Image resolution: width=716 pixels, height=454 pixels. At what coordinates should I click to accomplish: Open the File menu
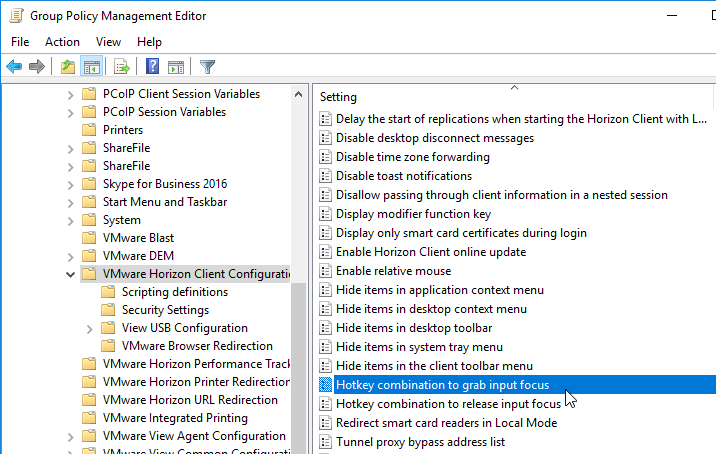click(x=20, y=41)
